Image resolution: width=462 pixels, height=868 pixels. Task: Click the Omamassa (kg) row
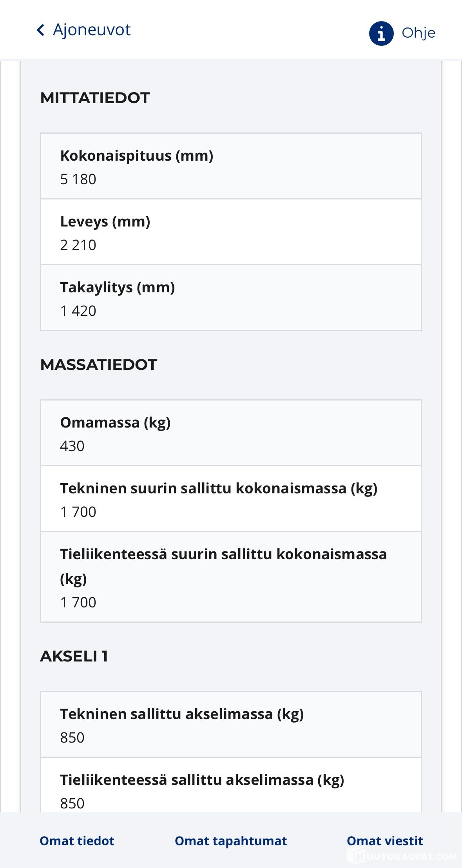[x=231, y=433]
